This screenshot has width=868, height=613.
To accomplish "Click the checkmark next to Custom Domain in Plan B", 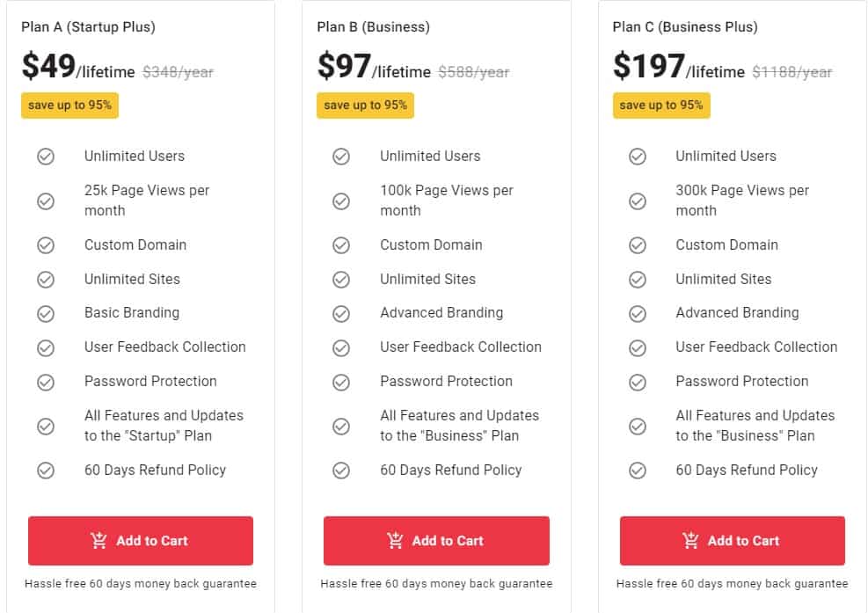I will pyautogui.click(x=342, y=244).
